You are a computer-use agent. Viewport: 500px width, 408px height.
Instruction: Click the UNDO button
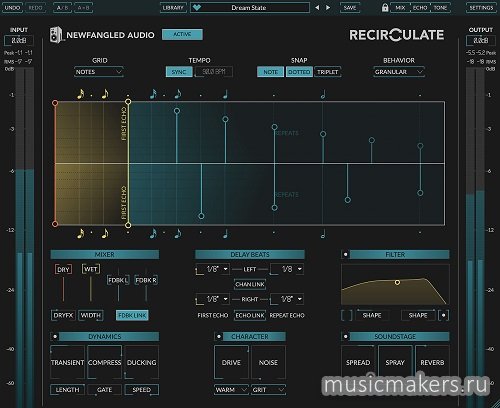13,7
